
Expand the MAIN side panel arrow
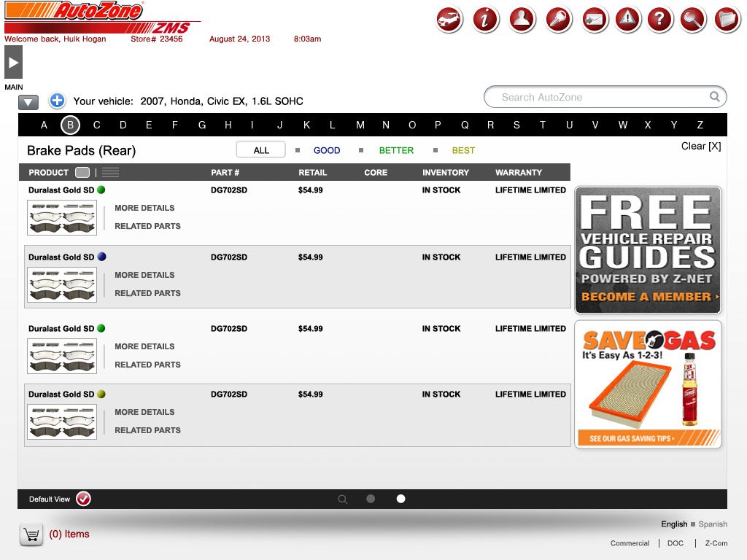coord(13,63)
